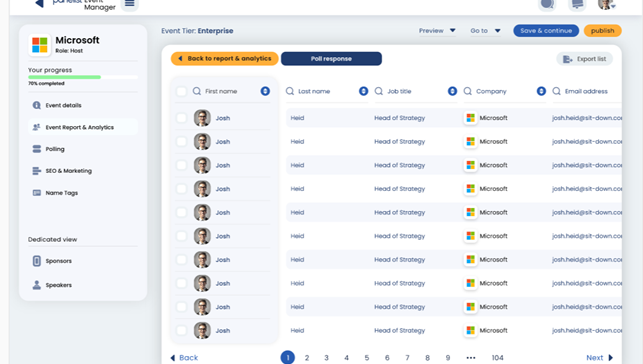The image size is (643, 364).
Task: Expand the Preview dropdown
Action: point(437,31)
